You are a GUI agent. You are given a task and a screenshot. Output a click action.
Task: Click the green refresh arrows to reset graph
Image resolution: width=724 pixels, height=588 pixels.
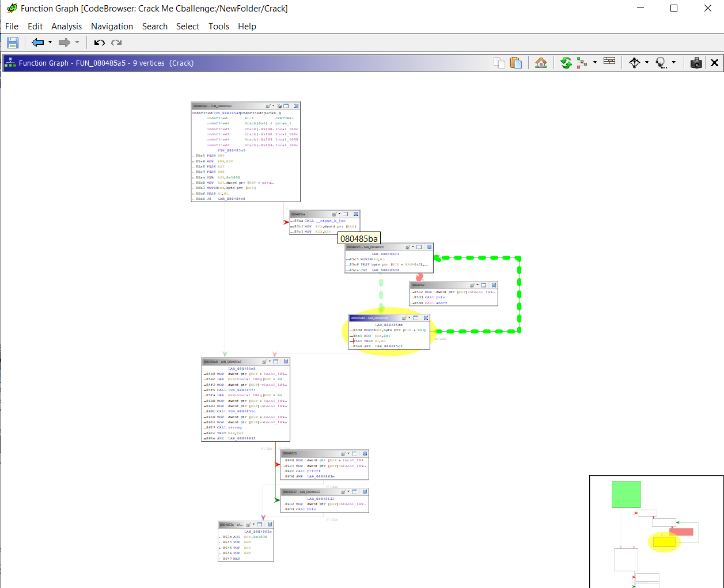pyautogui.click(x=566, y=63)
